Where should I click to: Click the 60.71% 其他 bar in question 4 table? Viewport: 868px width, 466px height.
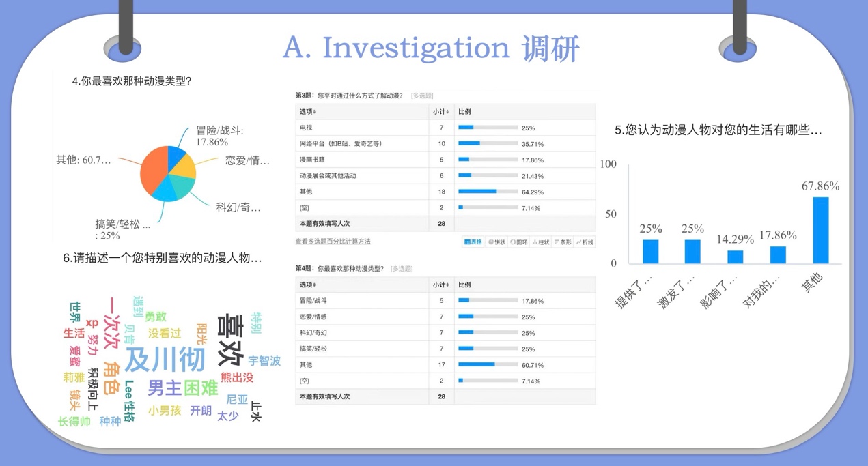click(488, 365)
